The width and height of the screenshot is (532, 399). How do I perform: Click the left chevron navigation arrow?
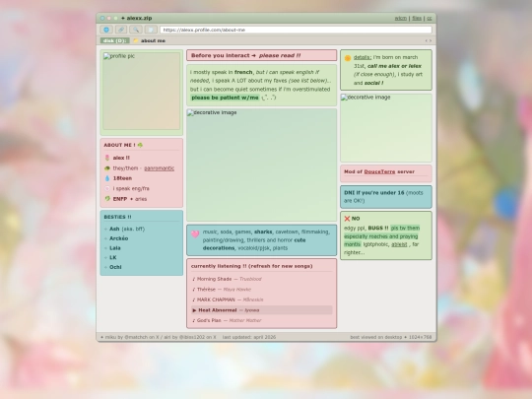427,40
